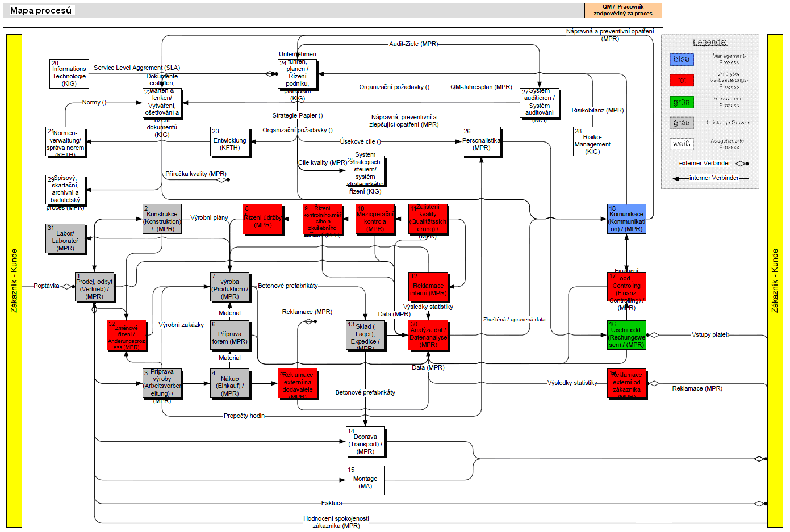Click 'QM / Pracovník zodpovědný za proces' header

click(623, 10)
